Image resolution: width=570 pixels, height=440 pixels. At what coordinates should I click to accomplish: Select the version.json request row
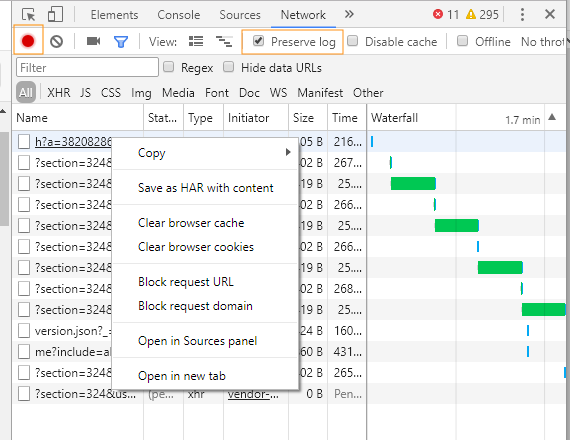pos(73,331)
